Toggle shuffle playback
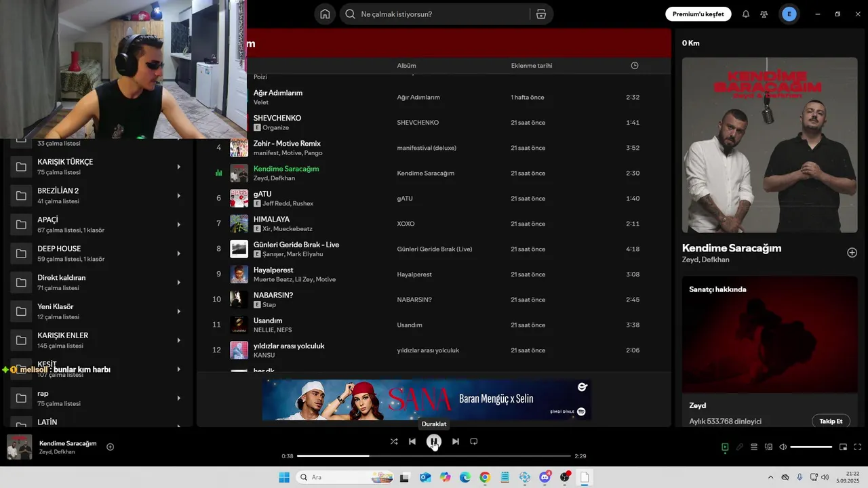Viewport: 868px width, 488px height. 394,441
